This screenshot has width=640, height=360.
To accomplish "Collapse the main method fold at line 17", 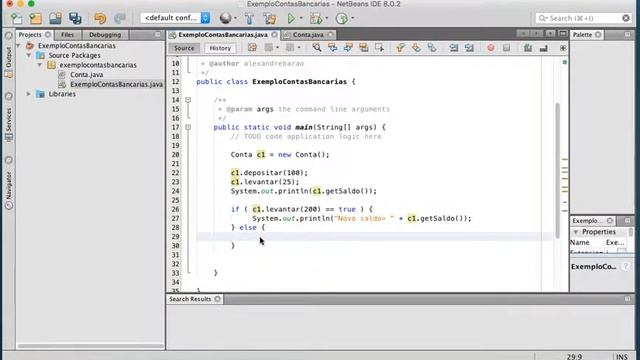I will coord(188,127).
